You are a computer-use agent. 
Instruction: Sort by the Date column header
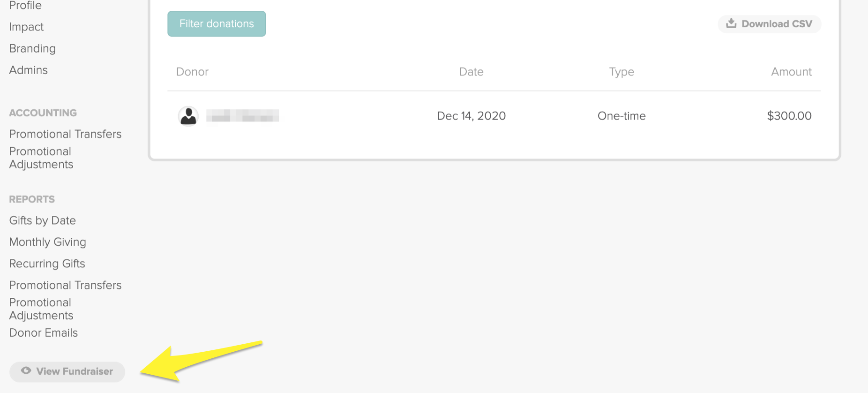tap(471, 72)
